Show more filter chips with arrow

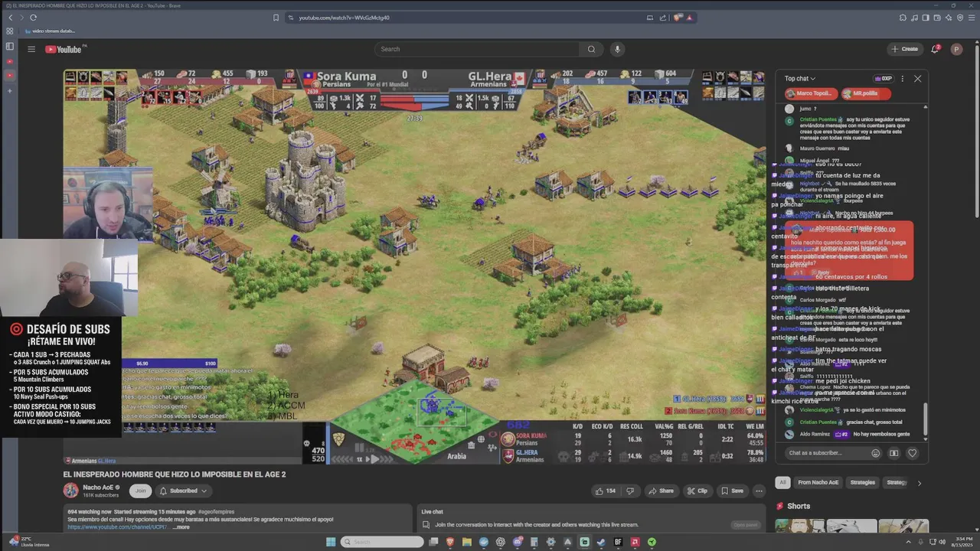tap(919, 483)
